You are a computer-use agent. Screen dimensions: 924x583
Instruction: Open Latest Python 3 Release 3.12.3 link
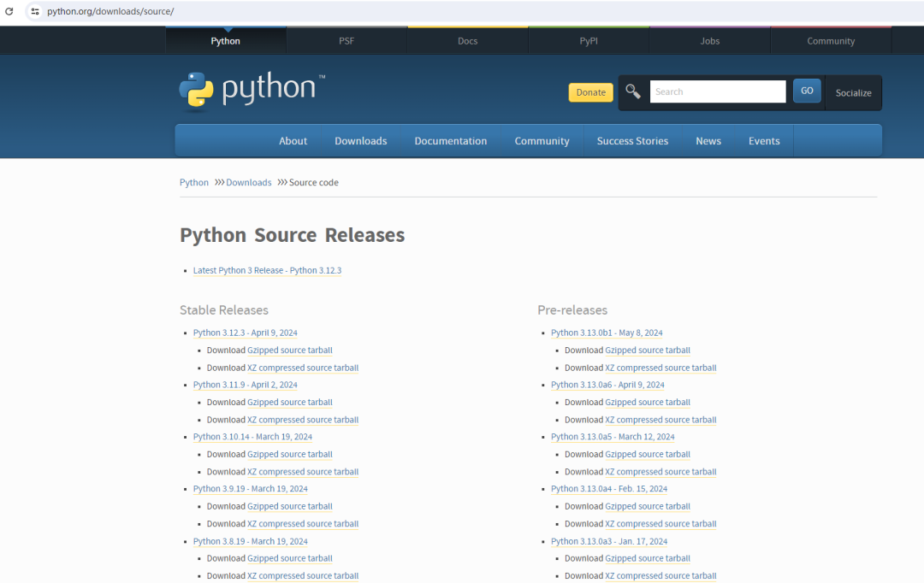[267, 270]
